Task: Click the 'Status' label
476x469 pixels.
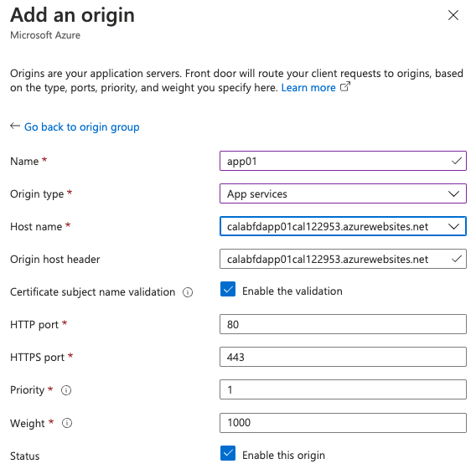Action: tap(25, 456)
